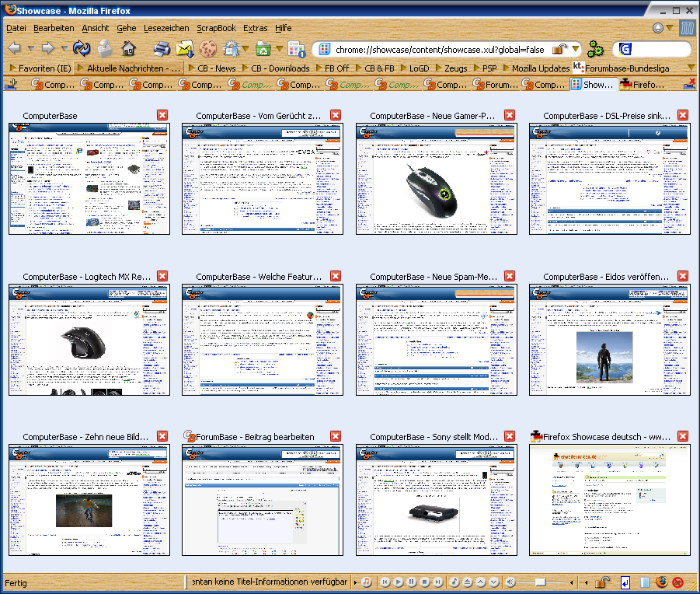The height and width of the screenshot is (594, 700).
Task: Close the Firefox Showcase deutsch thumbnail
Action: pyautogui.click(x=683, y=436)
